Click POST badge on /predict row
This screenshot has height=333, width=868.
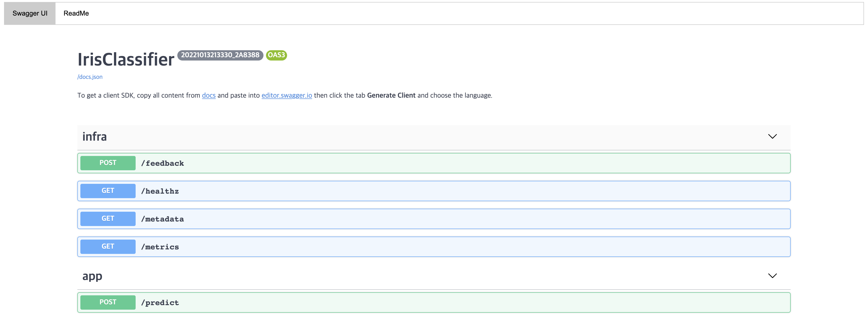click(108, 302)
